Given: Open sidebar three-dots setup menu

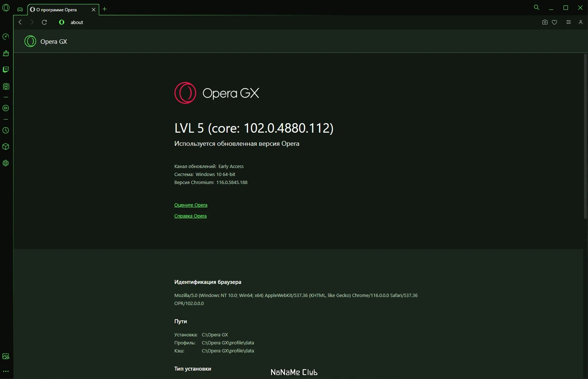Looking at the screenshot, I should click(x=6, y=371).
